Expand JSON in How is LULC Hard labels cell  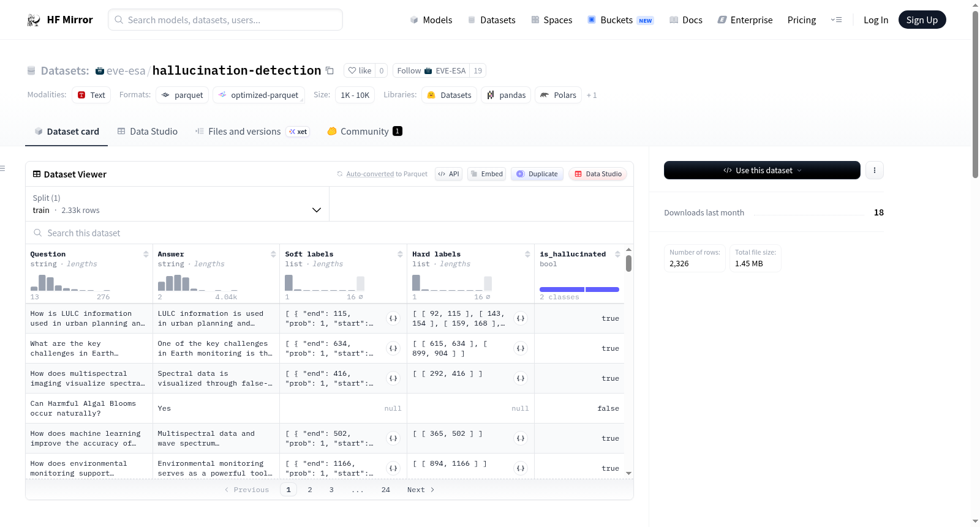pos(521,318)
